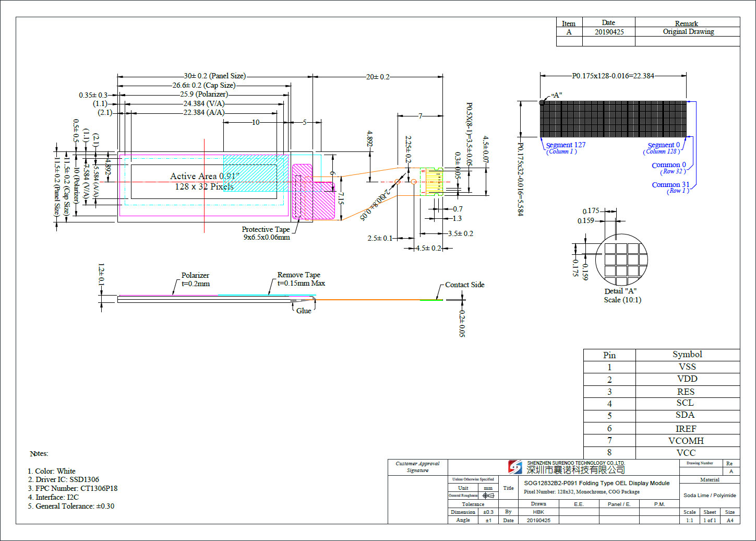Select the "Common 31" blue label
Screen dimensions: 756x541
[x=670, y=185]
